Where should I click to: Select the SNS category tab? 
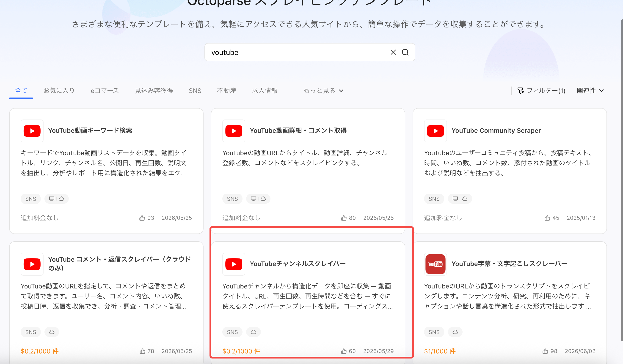point(195,91)
